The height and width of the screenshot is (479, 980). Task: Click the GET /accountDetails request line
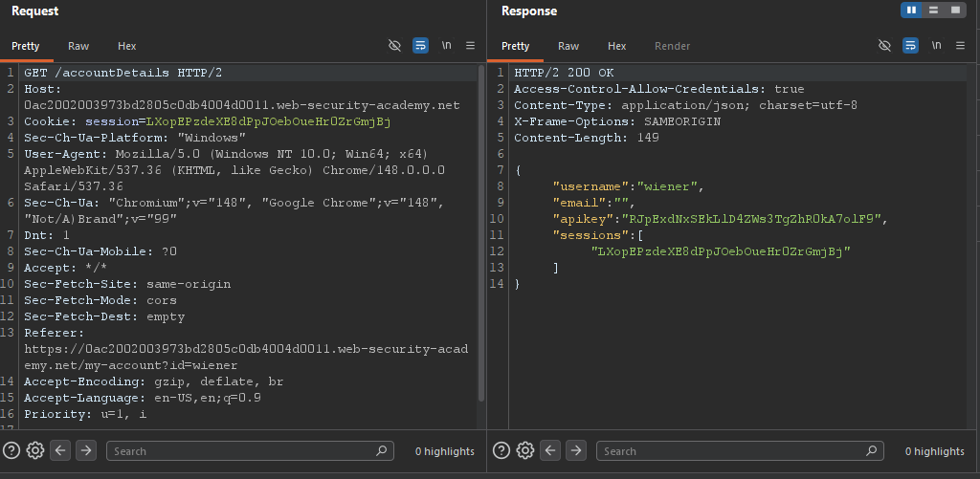123,73
